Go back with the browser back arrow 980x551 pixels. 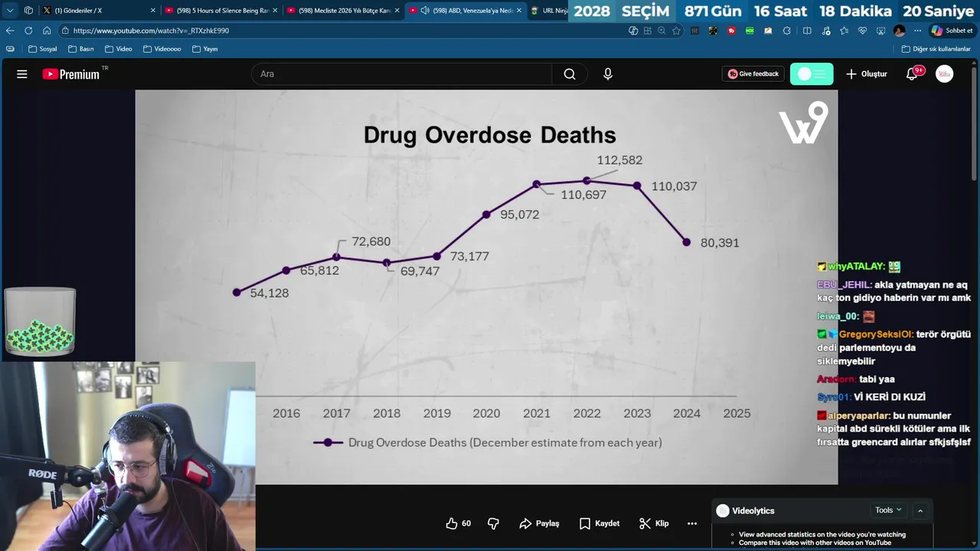coord(10,31)
